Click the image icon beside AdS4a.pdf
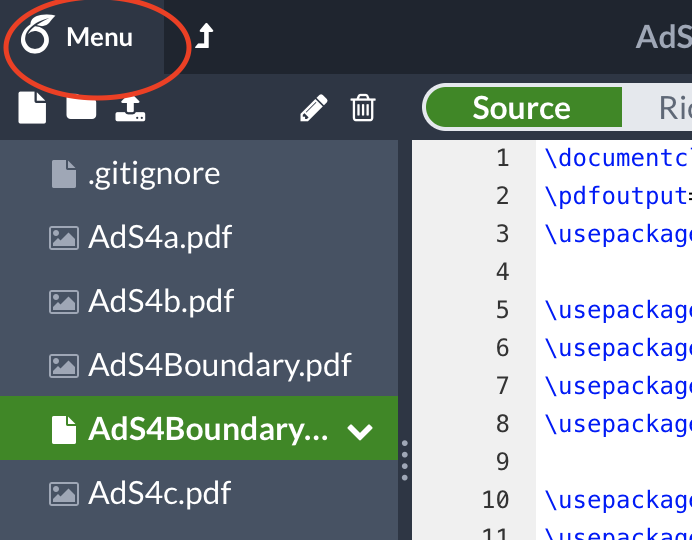The image size is (692, 540). 64,238
